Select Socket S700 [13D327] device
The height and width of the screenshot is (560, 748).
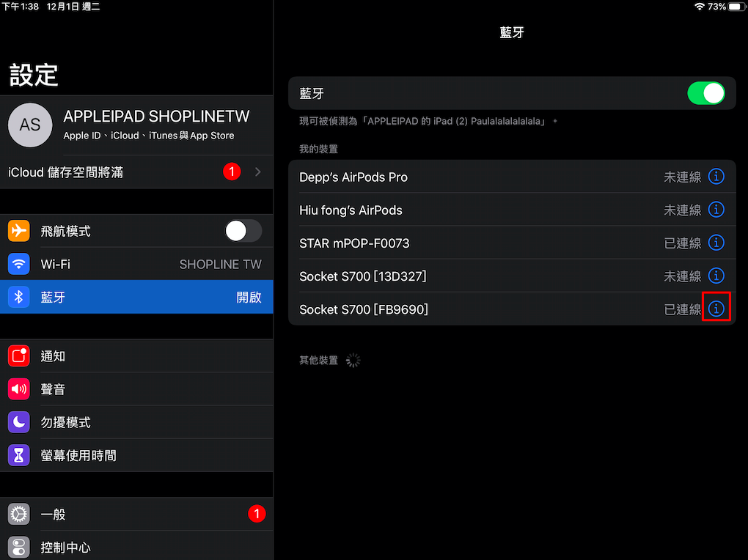(512, 276)
